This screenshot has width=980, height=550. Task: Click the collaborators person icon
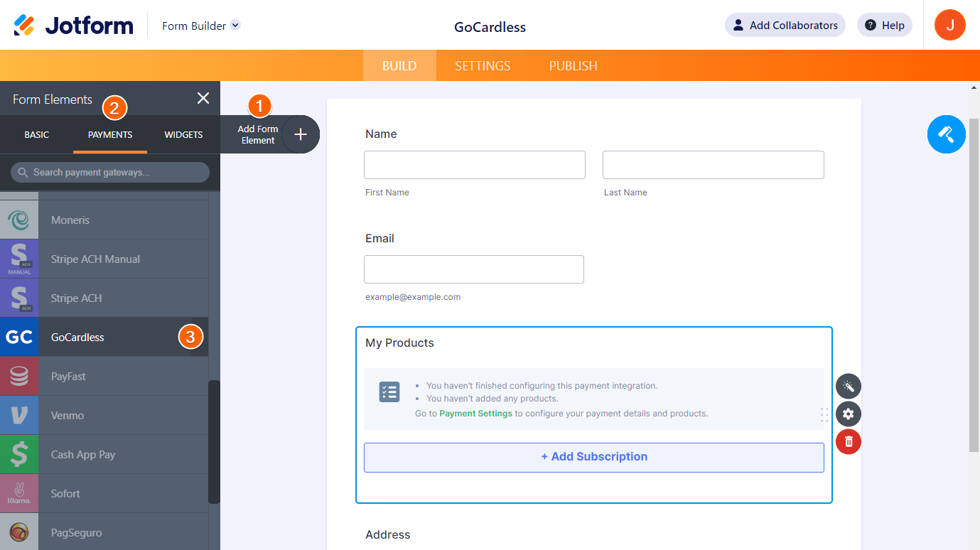[x=738, y=25]
